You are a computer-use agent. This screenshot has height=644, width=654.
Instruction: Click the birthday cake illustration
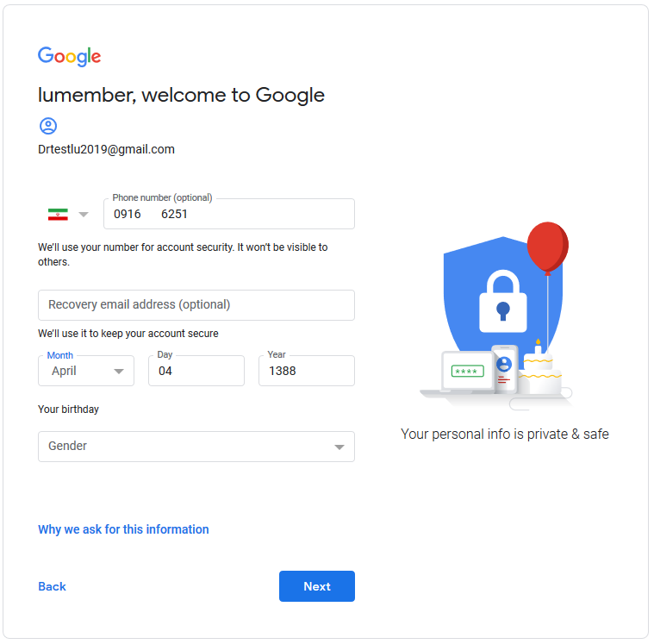pyautogui.click(x=540, y=369)
